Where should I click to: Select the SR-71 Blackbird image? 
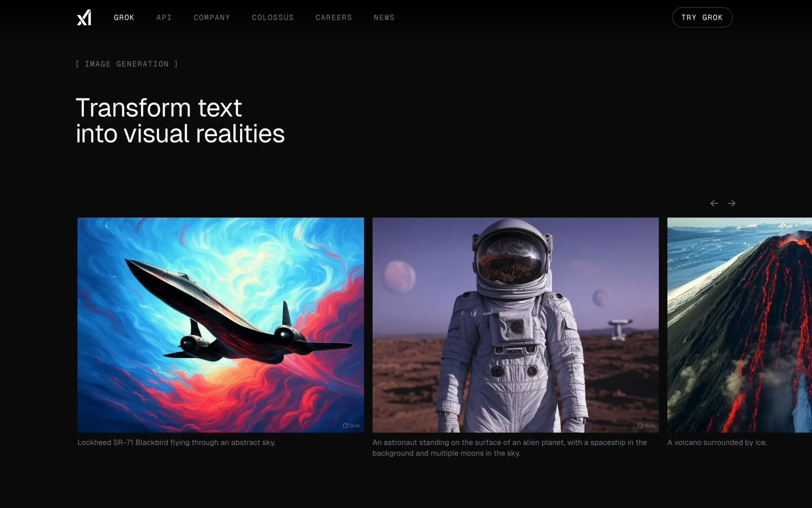pos(220,325)
